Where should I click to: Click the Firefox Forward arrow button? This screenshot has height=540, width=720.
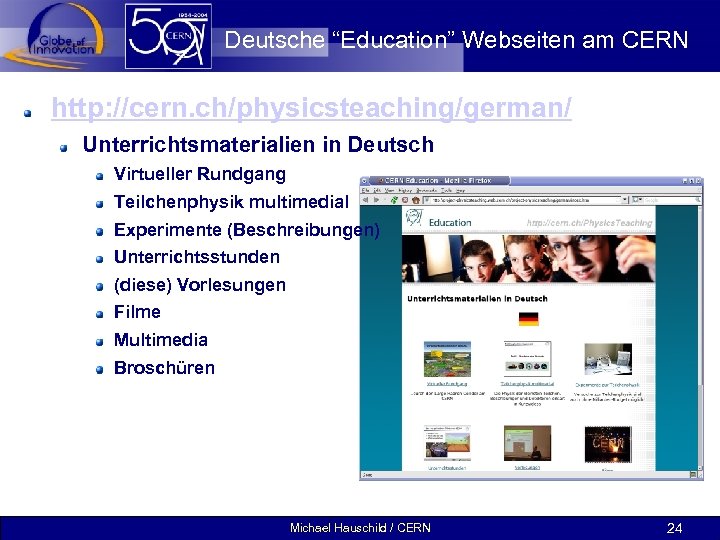tap(377, 200)
